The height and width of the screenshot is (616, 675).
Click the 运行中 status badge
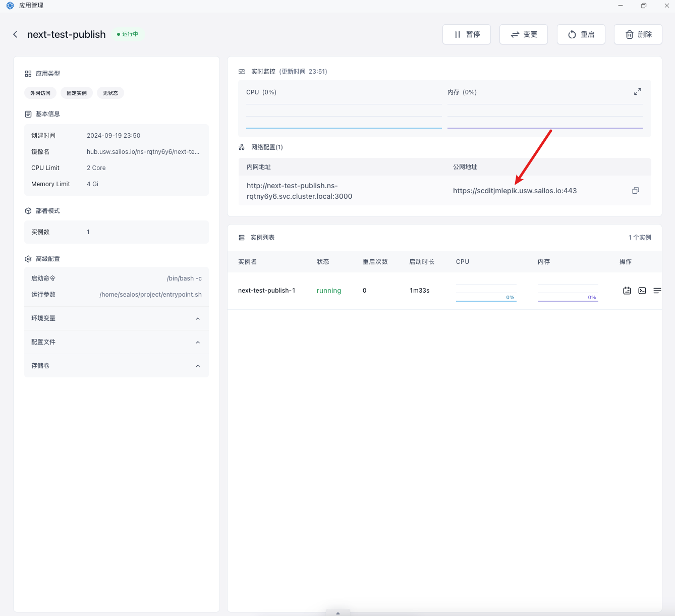tap(128, 34)
